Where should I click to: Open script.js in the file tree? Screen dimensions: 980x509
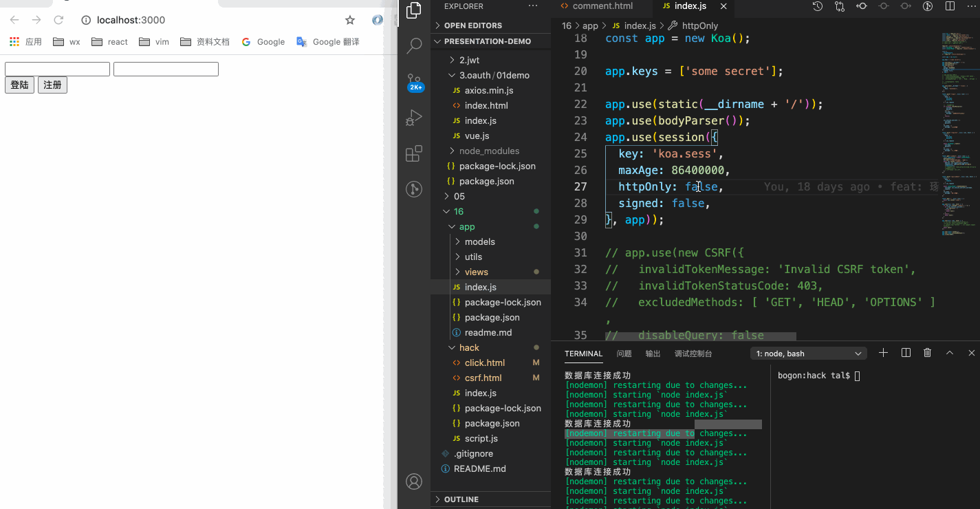click(x=491, y=438)
